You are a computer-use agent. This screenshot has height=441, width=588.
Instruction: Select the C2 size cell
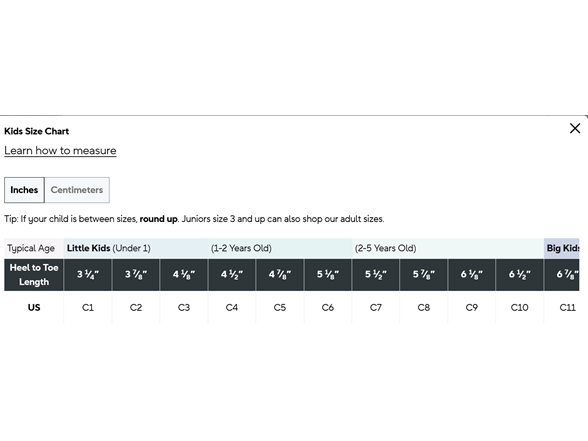(136, 308)
